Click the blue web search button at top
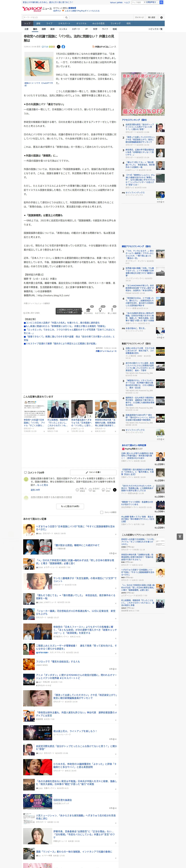The height and width of the screenshot is (868, 186). (x=161, y=2)
